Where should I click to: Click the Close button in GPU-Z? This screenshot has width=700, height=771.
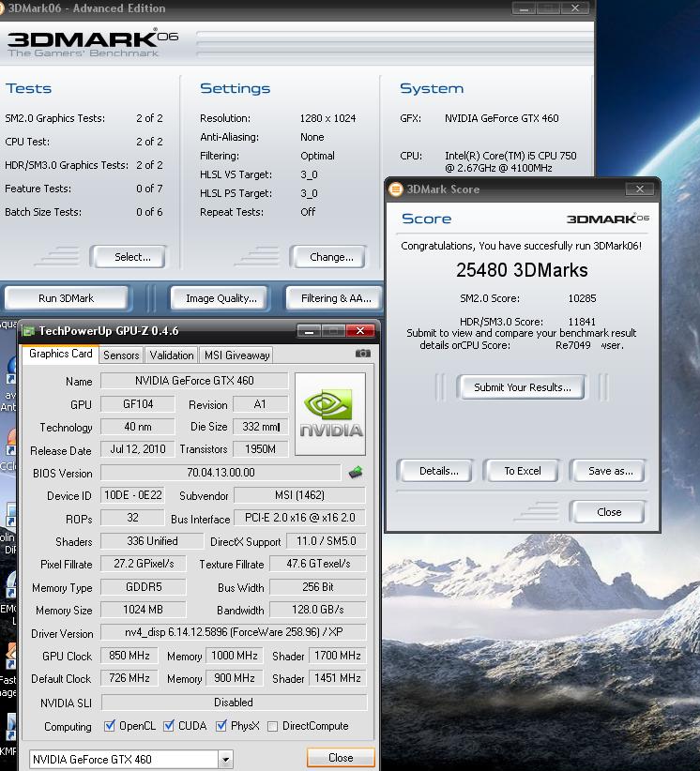click(341, 757)
